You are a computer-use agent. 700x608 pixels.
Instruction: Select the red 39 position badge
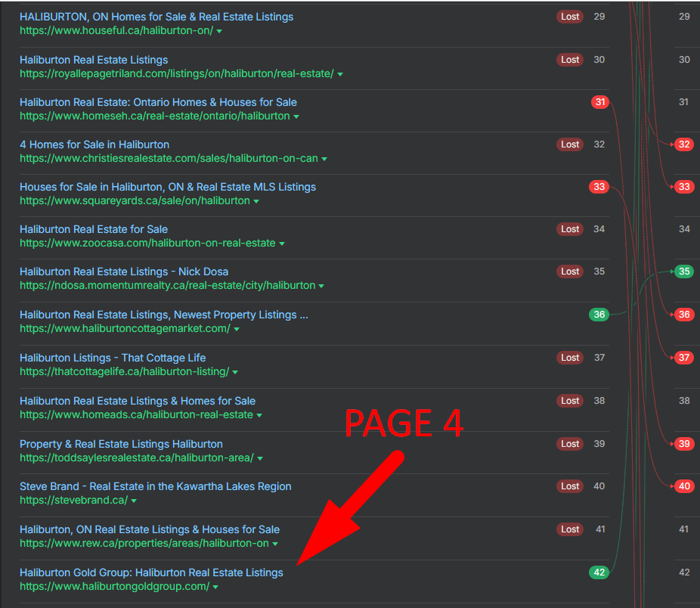click(684, 444)
